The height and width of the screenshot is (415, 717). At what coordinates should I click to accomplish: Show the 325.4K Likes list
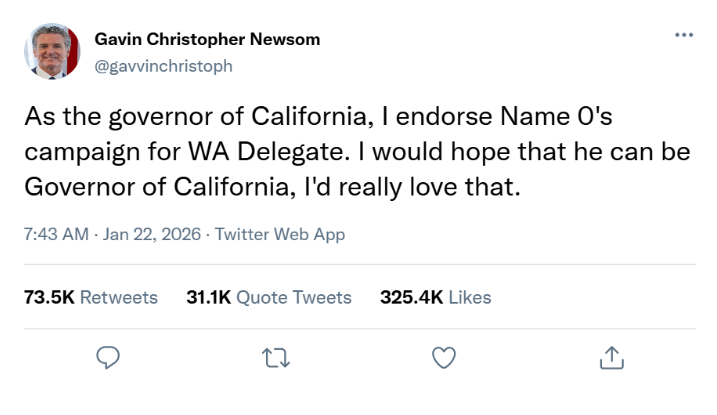coord(435,297)
